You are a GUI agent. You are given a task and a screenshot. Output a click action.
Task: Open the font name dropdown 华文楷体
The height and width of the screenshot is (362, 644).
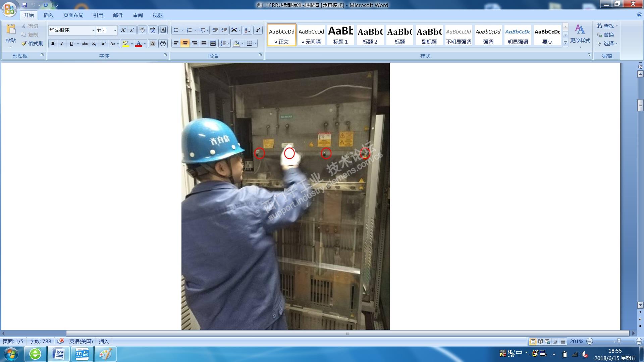[93, 31]
